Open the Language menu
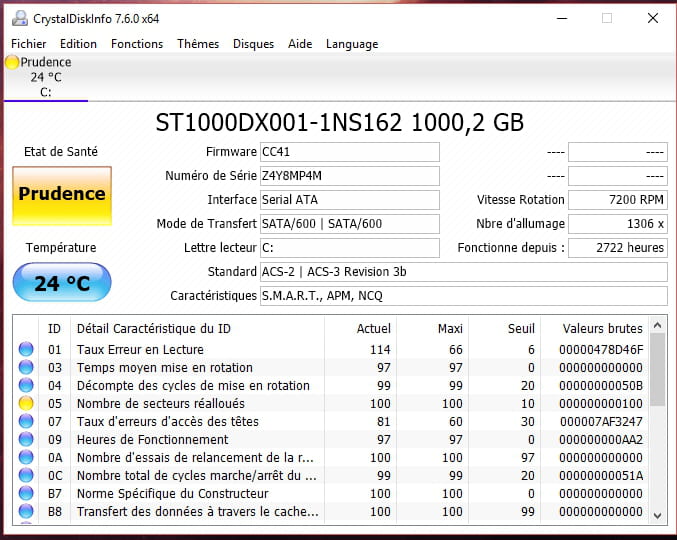The height and width of the screenshot is (540, 677). point(352,44)
